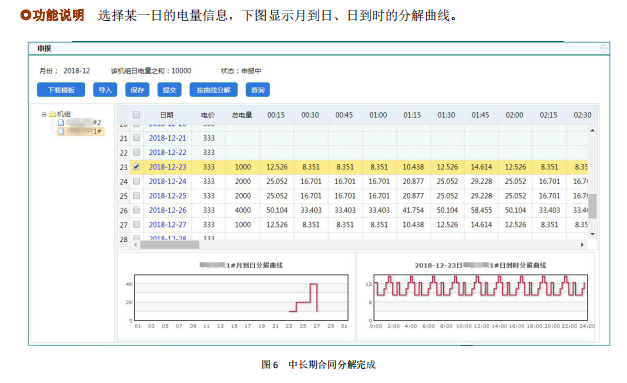627x383 pixels.
Task: Check the row 26 checkbox for 2018-12-26
Action: [136, 210]
